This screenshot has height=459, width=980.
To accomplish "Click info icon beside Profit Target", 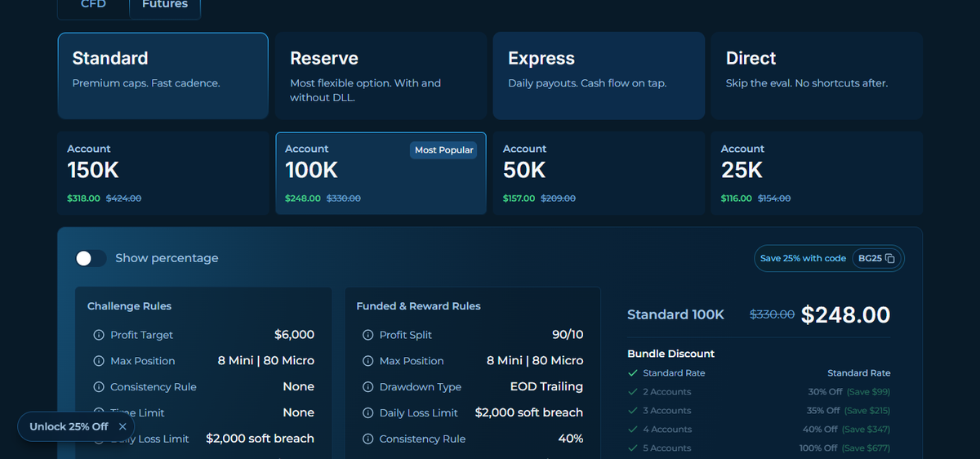I will [99, 335].
